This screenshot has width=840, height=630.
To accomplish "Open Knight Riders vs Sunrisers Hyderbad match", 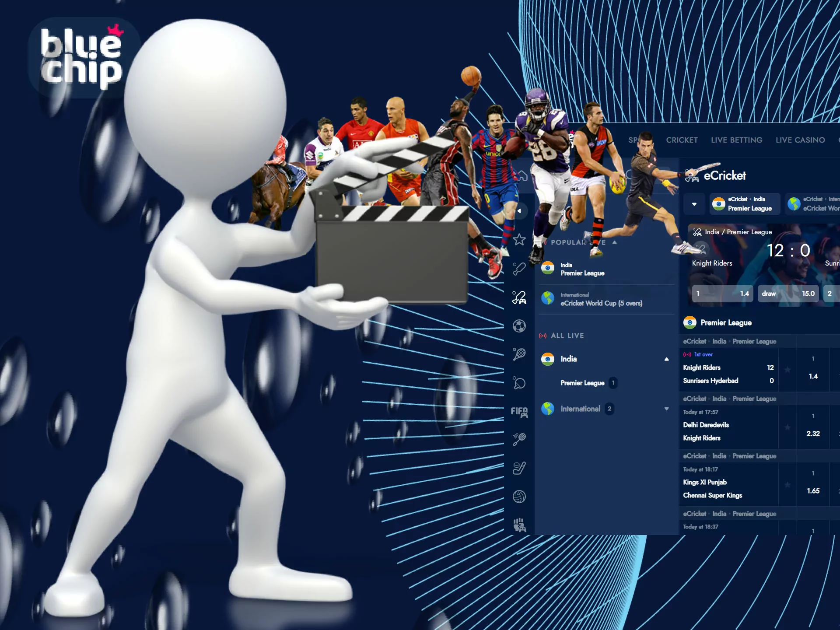I will [728, 374].
